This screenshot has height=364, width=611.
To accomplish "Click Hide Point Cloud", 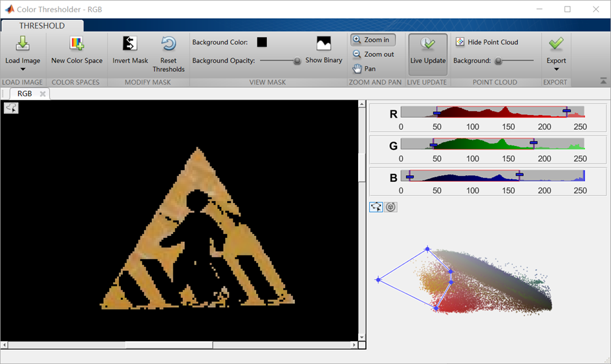I will pyautogui.click(x=487, y=42).
